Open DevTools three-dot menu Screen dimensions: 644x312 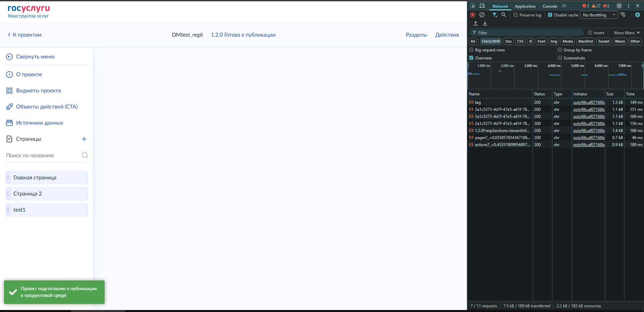pyautogui.click(x=629, y=6)
